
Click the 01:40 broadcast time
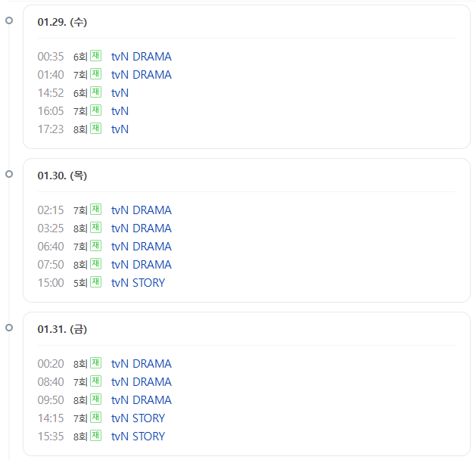tap(51, 75)
